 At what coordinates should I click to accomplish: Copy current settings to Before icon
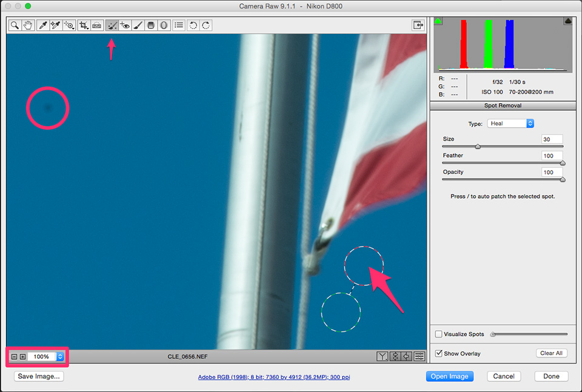tap(407, 356)
